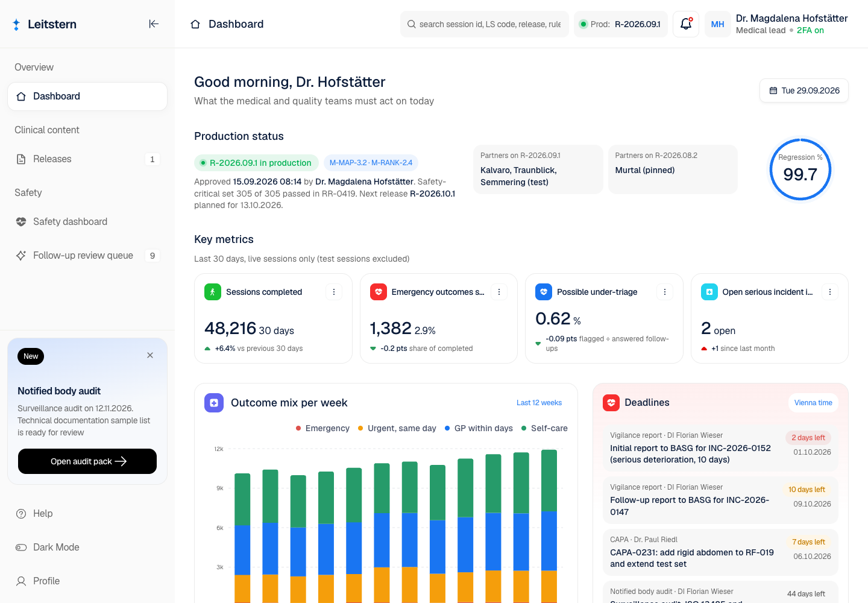The image size is (868, 603).
Task: Open Help in the sidebar
Action: point(87,514)
